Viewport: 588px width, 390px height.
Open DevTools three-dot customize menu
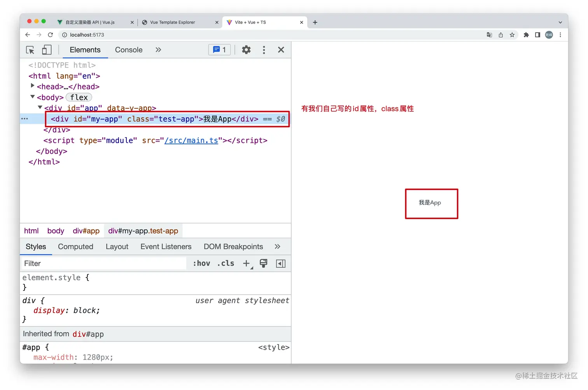click(x=264, y=50)
